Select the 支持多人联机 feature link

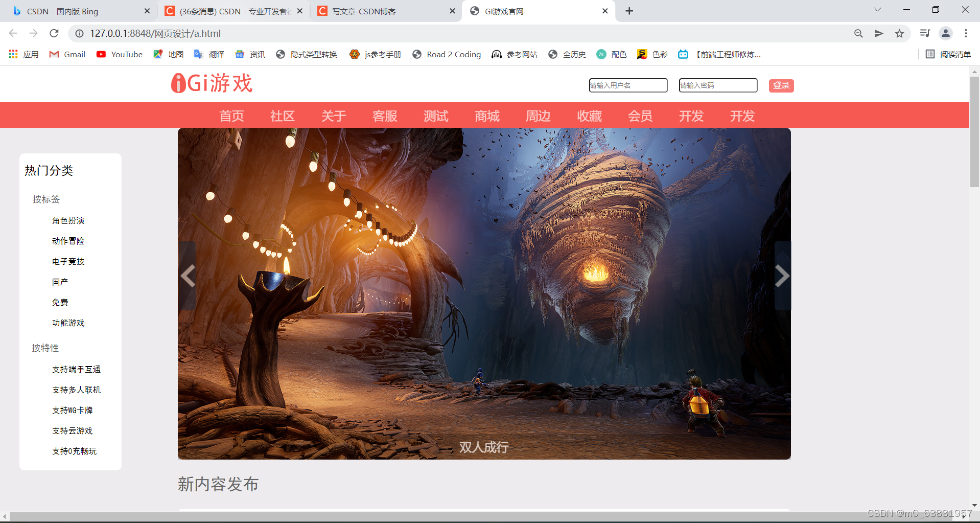coord(77,390)
